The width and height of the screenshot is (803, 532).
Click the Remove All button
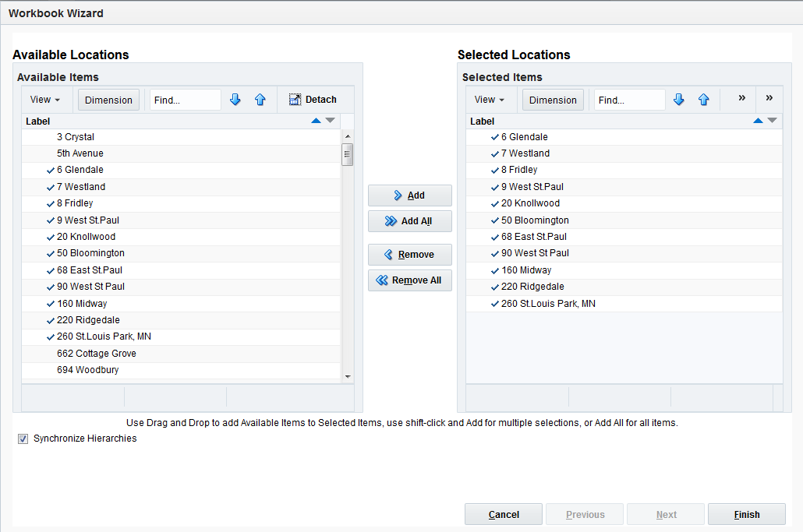point(410,280)
